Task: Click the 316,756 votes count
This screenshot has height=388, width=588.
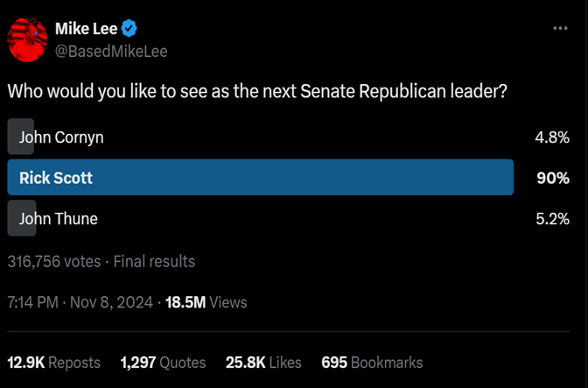Action: [52, 261]
